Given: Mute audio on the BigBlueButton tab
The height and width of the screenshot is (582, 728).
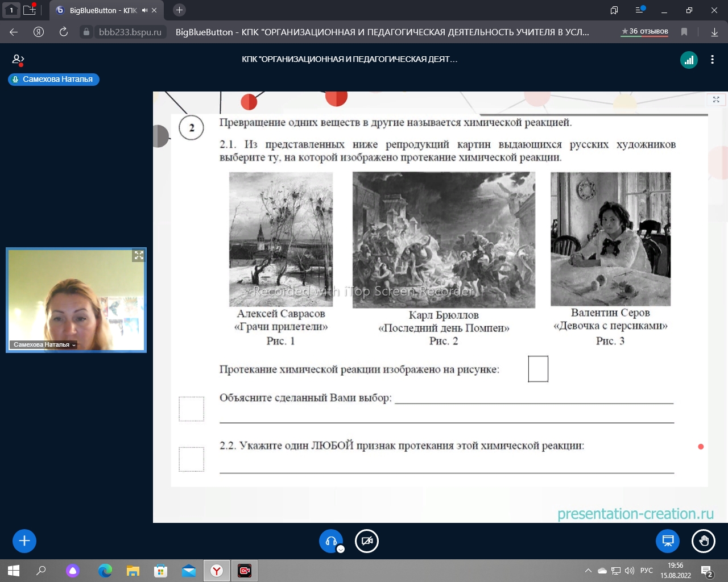Looking at the screenshot, I should coord(144,10).
